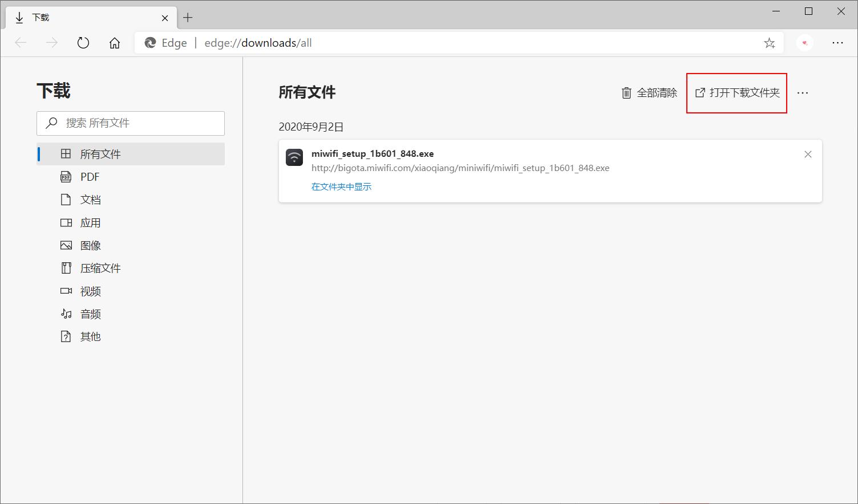Refresh the downloads page
This screenshot has height=504, width=858.
pos(83,43)
